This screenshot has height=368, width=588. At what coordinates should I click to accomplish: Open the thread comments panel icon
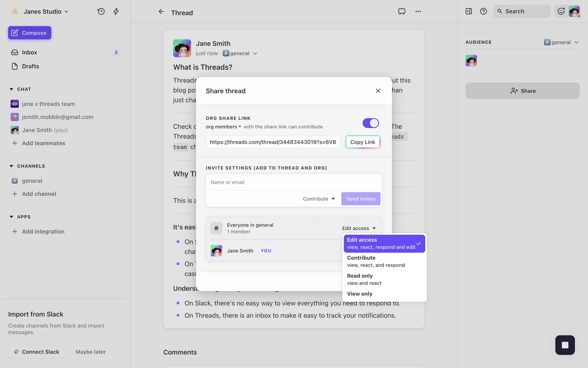401,12
